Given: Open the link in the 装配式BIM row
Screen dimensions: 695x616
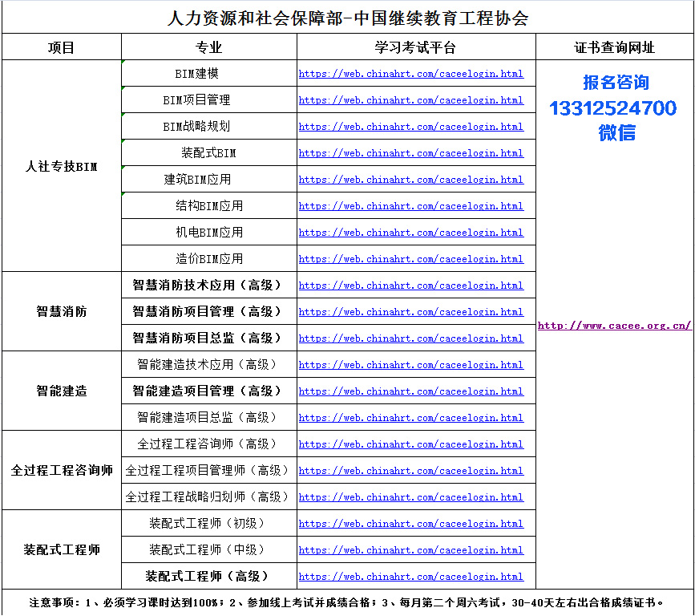Looking at the screenshot, I should coord(411,153).
